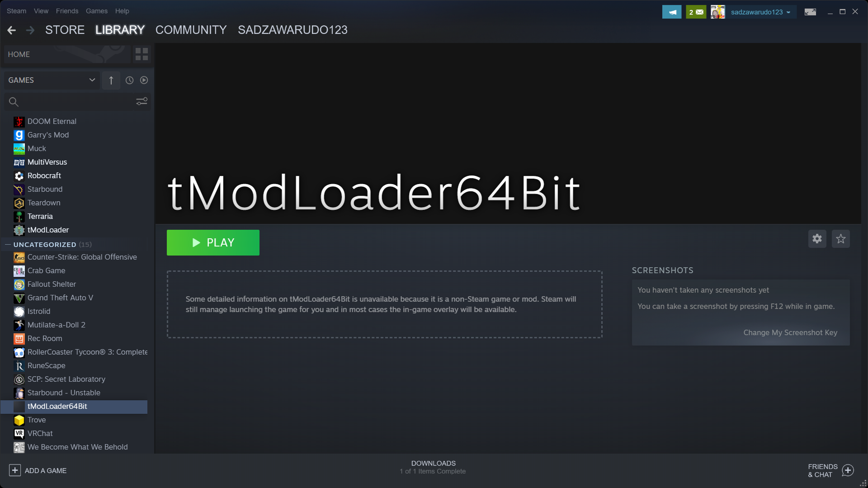Switch to the LIBRARY tab
Screen dimensions: 868x488
(120, 30)
